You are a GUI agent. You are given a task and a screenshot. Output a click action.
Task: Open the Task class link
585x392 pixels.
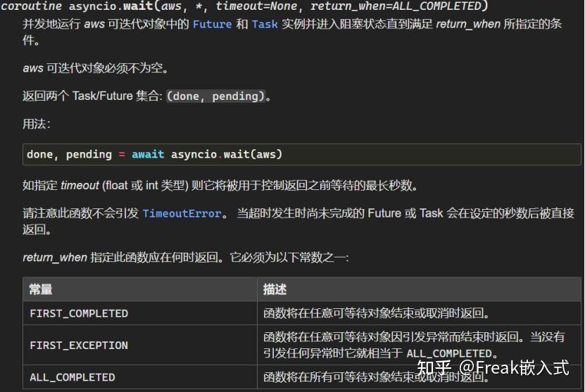[x=265, y=24]
